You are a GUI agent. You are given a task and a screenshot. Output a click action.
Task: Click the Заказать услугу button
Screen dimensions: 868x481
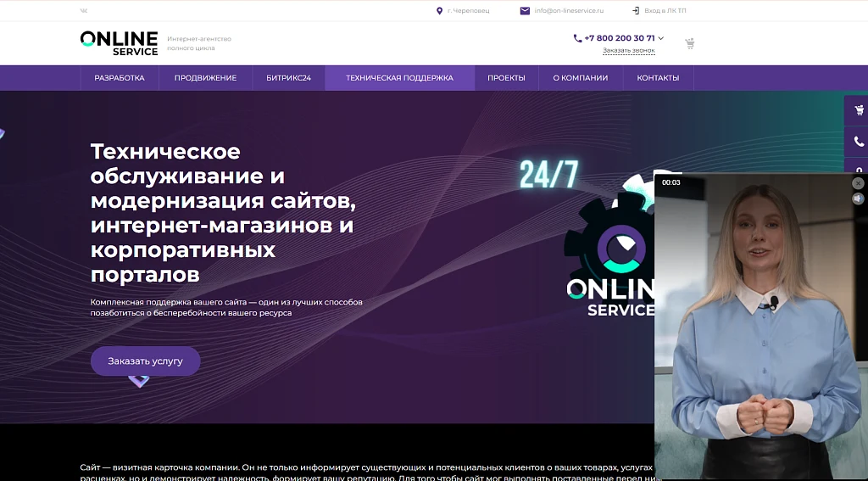pyautogui.click(x=145, y=361)
